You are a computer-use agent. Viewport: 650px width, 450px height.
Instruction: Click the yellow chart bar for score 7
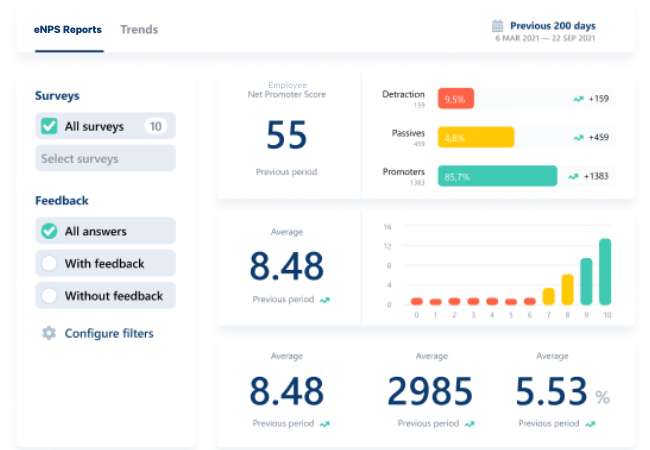coord(548,296)
